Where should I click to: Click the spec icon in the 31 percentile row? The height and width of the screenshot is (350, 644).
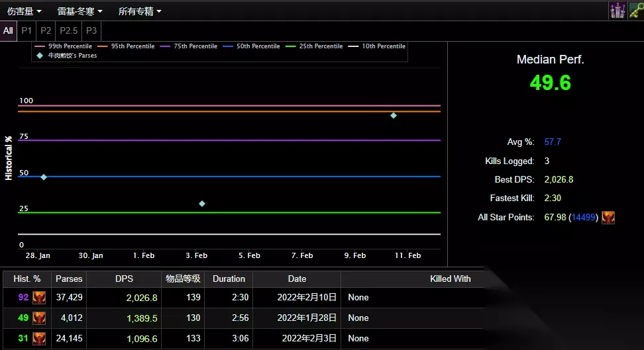39,339
